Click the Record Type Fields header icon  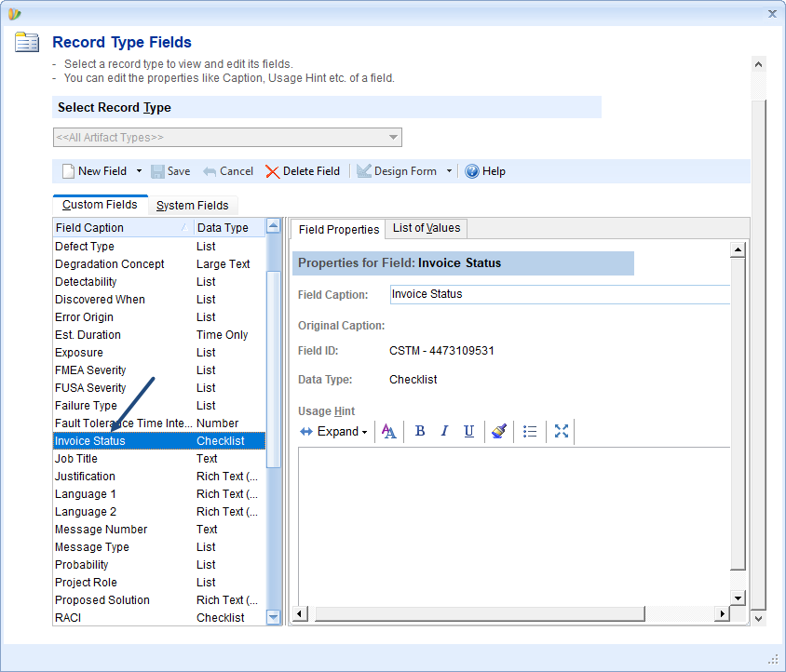click(x=27, y=42)
